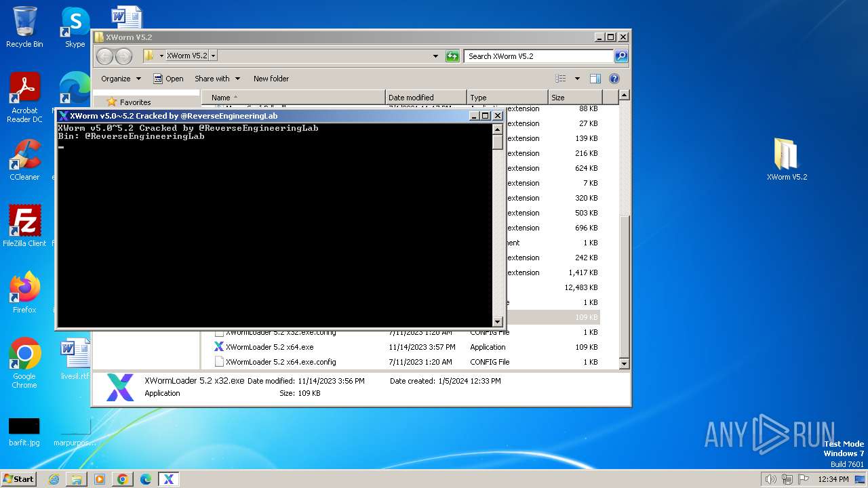Click the taskbar clock 12:34 PM
Screen dimensions: 868x488
pyautogui.click(x=833, y=479)
